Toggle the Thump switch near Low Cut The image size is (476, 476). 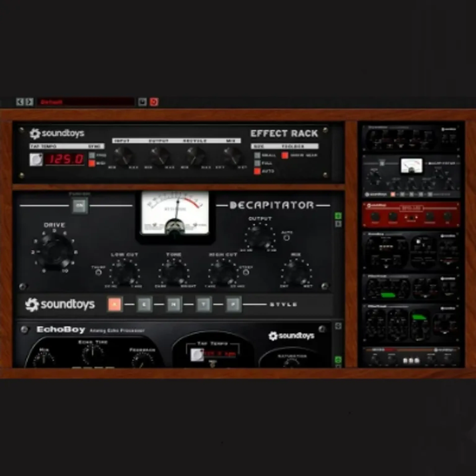(x=99, y=272)
